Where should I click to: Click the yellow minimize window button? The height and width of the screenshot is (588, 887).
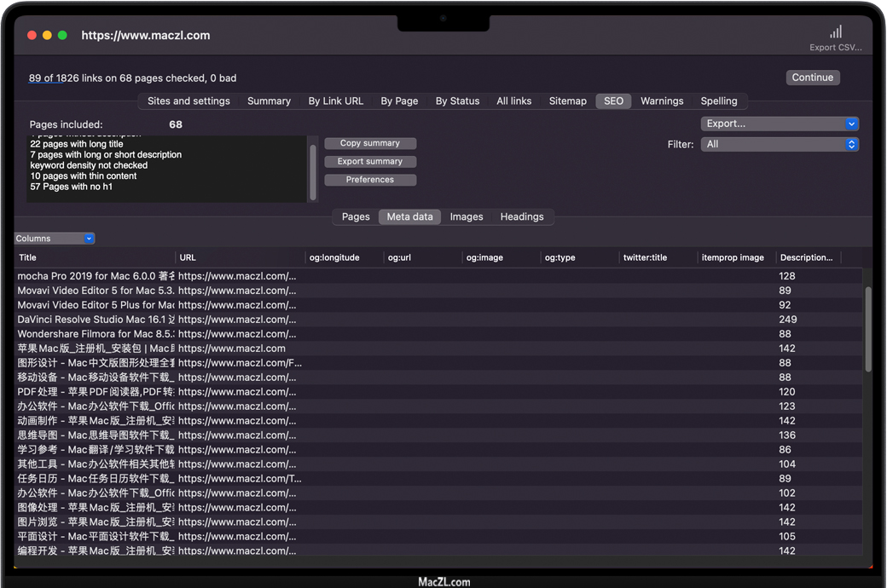click(47, 35)
